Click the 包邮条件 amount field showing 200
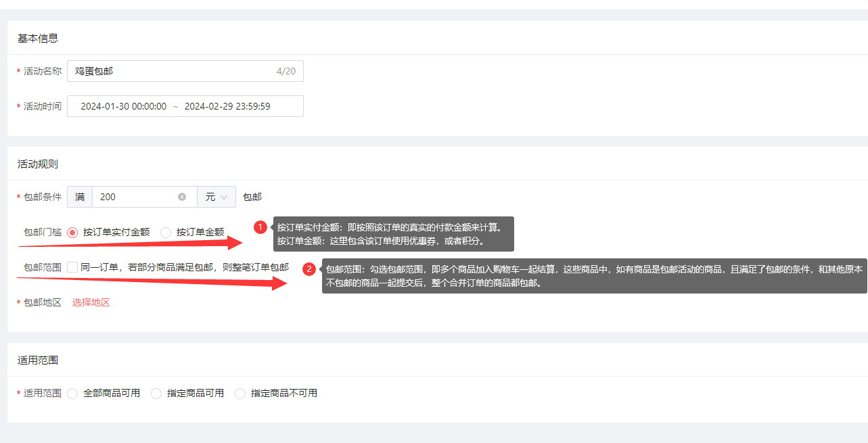 tap(135, 197)
